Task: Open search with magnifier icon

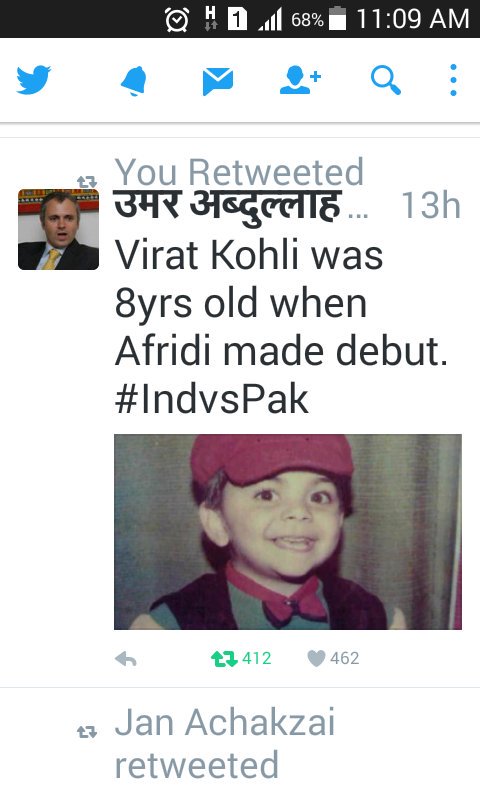Action: [386, 81]
